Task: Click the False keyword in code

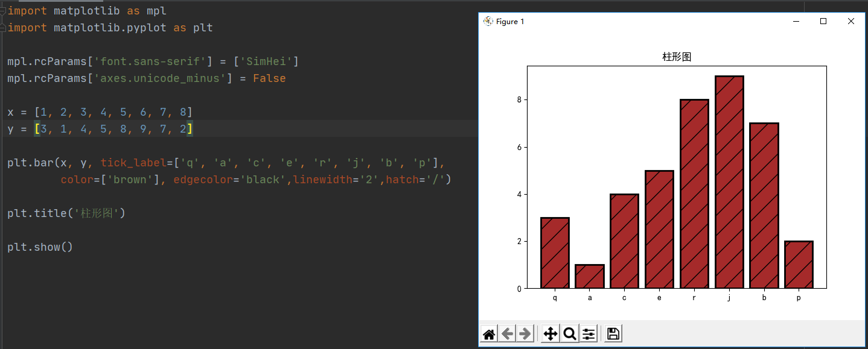Action: point(269,78)
